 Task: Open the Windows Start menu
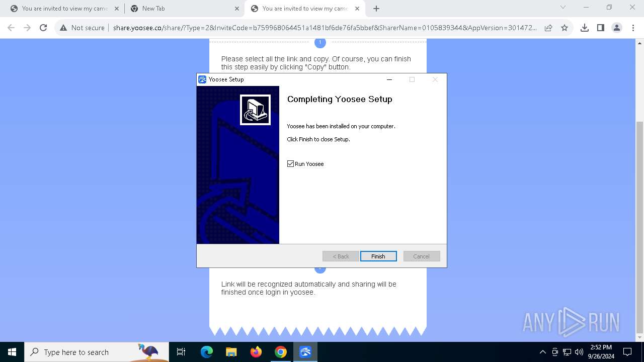(x=12, y=352)
